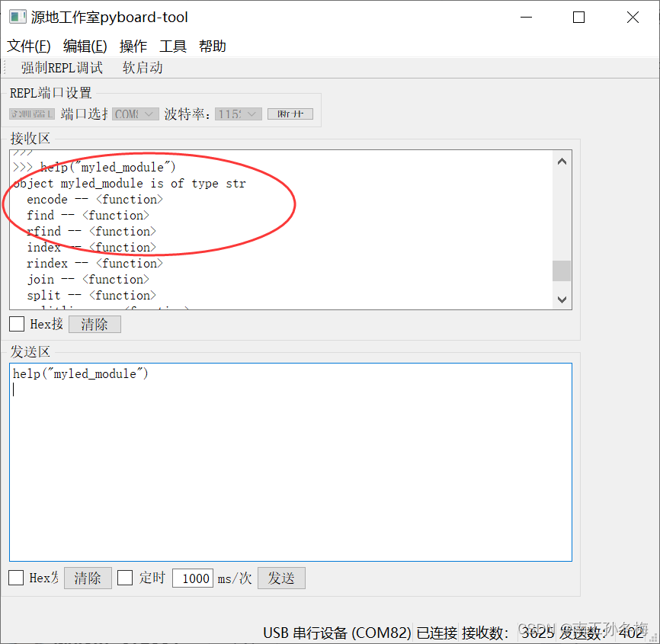Open the 操作 menu
Screen dimensions: 660x644
(x=133, y=46)
